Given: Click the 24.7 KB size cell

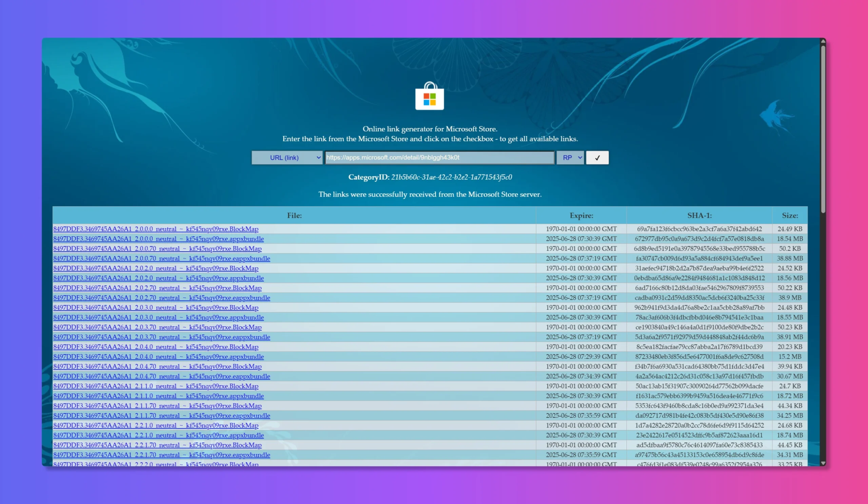Looking at the screenshot, I should click(x=790, y=386).
